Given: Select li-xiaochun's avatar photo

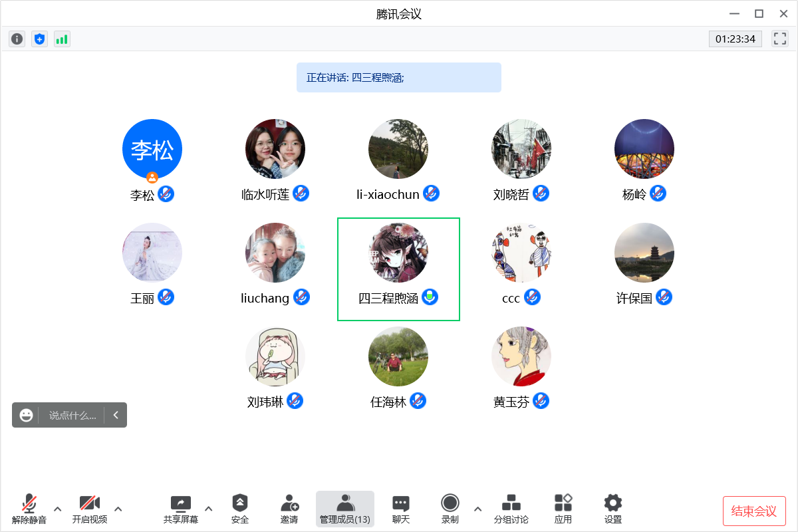Looking at the screenshot, I should point(398,149).
